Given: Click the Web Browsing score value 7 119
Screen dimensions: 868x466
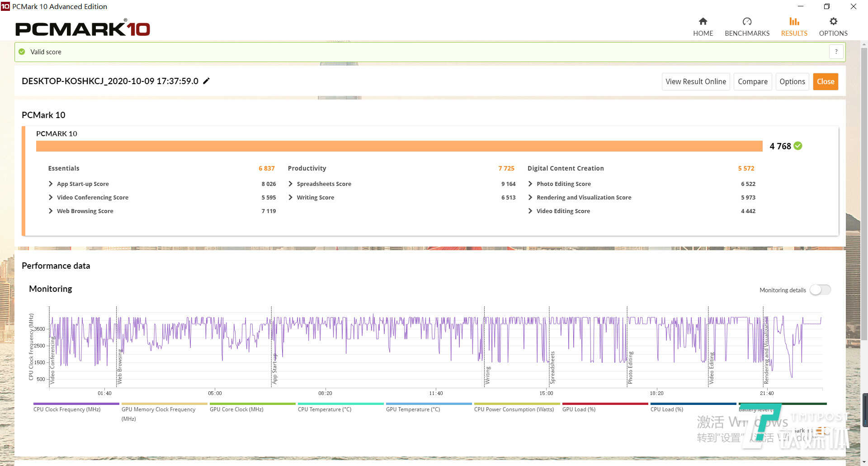Looking at the screenshot, I should (269, 211).
